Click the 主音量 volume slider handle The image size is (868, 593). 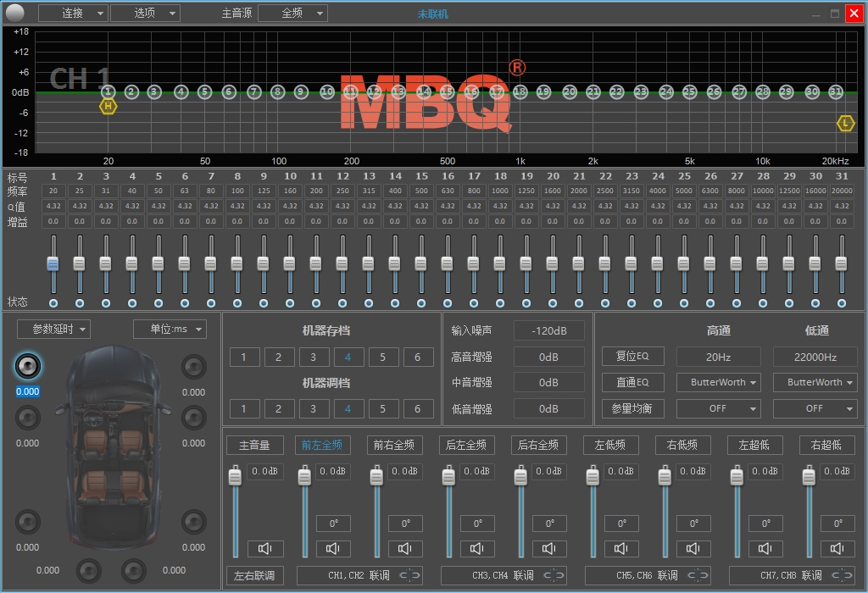coord(236,476)
